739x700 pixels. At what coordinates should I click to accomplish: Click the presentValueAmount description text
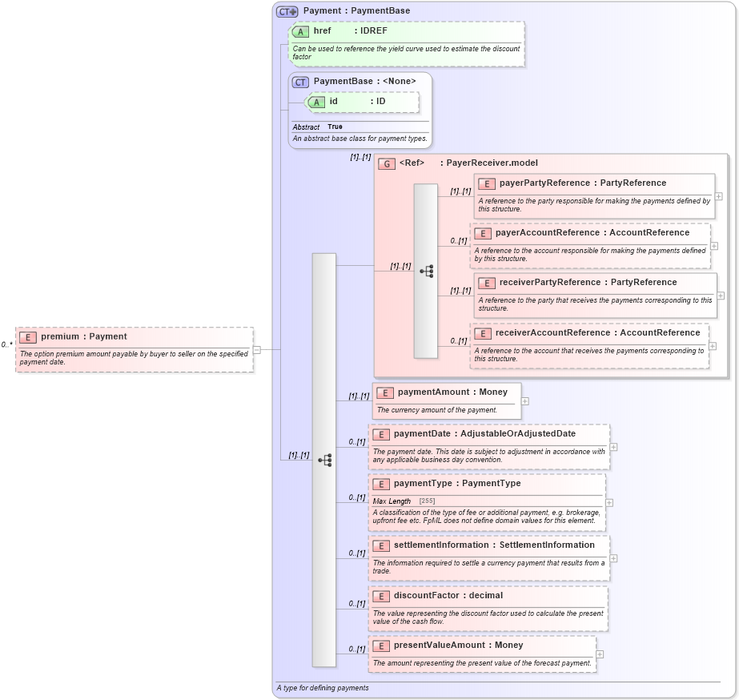point(482,663)
